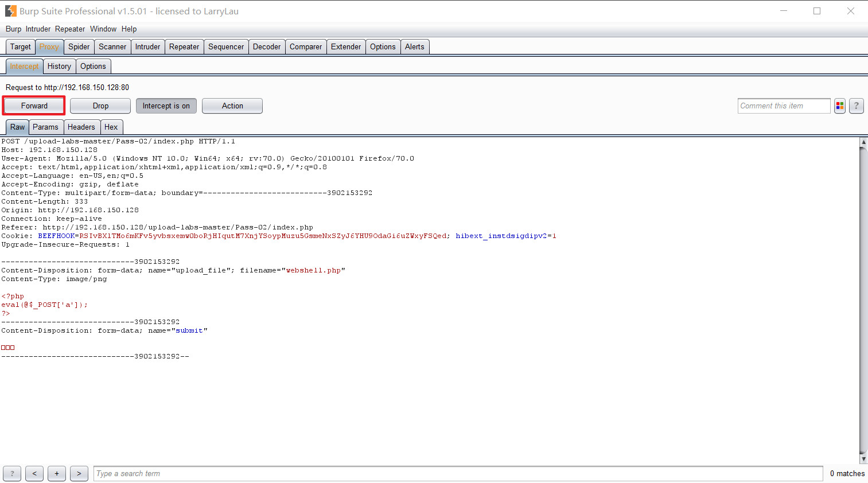Click the Host header line
868x483 pixels.
(49, 150)
